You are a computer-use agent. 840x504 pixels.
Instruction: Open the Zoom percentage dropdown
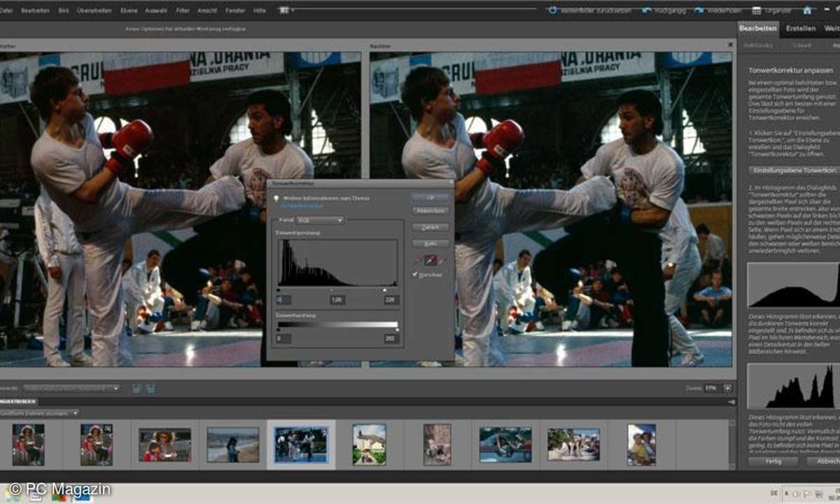tap(727, 388)
